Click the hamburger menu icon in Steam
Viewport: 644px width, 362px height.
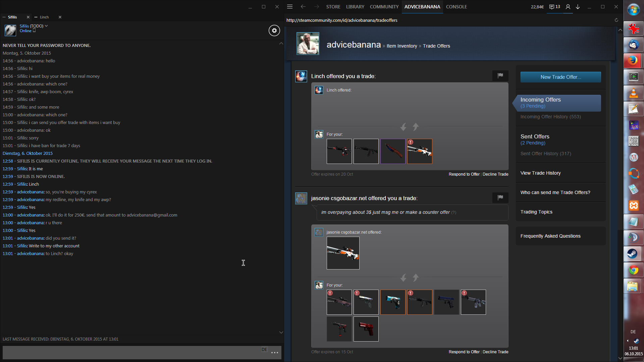[290, 7]
